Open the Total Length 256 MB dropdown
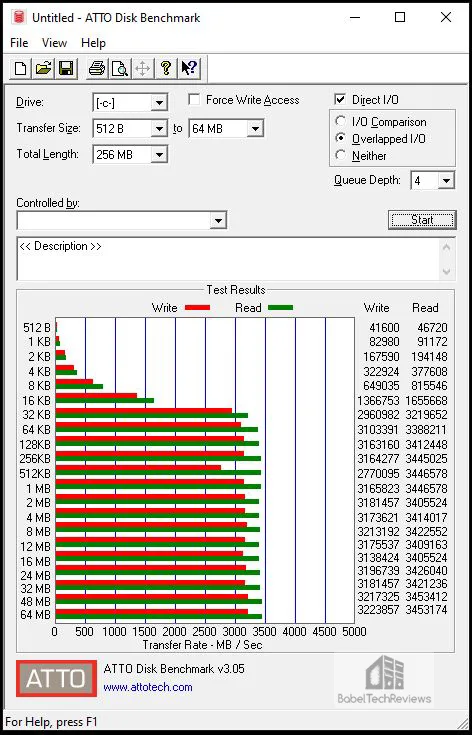Viewport: 472px width, 735px height. click(159, 154)
